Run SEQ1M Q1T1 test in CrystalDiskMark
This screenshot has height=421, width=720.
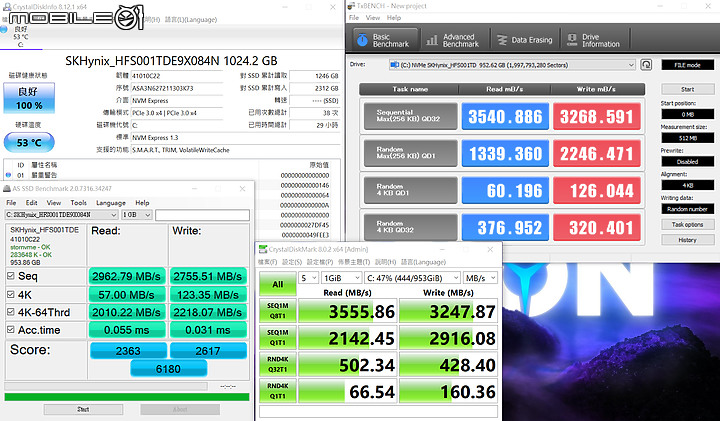pyautogui.click(x=277, y=338)
